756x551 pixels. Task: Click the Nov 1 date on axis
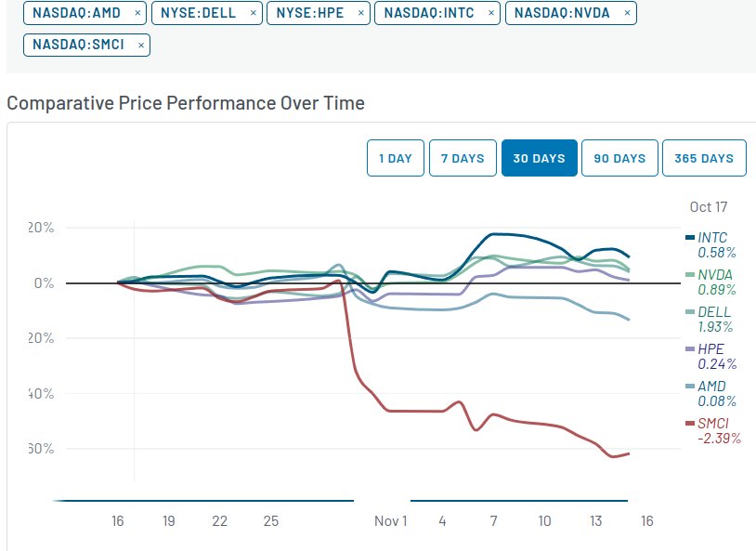point(391,521)
